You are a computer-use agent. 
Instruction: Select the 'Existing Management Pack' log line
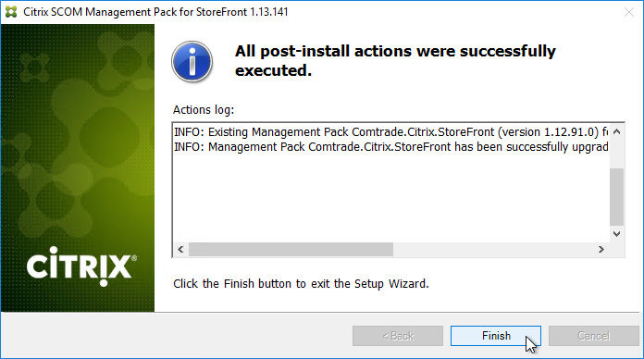point(391,132)
